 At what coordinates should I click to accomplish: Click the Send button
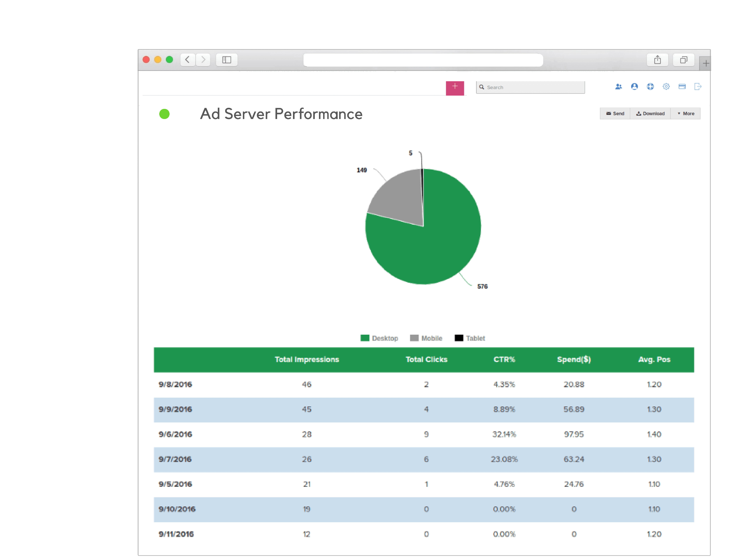point(615,113)
